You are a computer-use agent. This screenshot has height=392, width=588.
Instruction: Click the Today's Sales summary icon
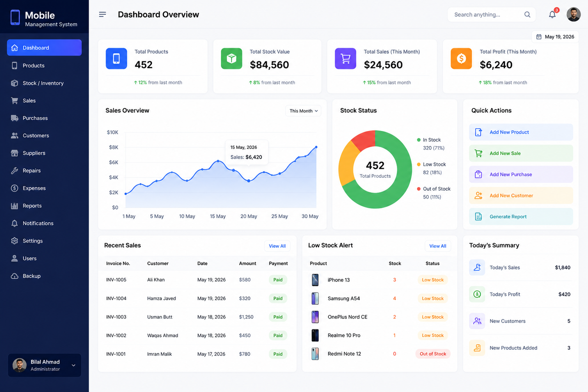[477, 267]
